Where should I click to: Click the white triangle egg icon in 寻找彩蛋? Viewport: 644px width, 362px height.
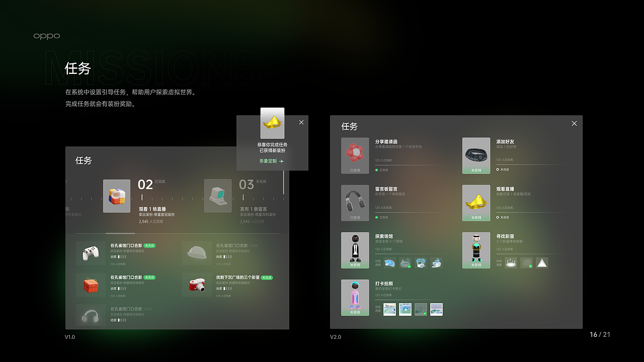(542, 262)
